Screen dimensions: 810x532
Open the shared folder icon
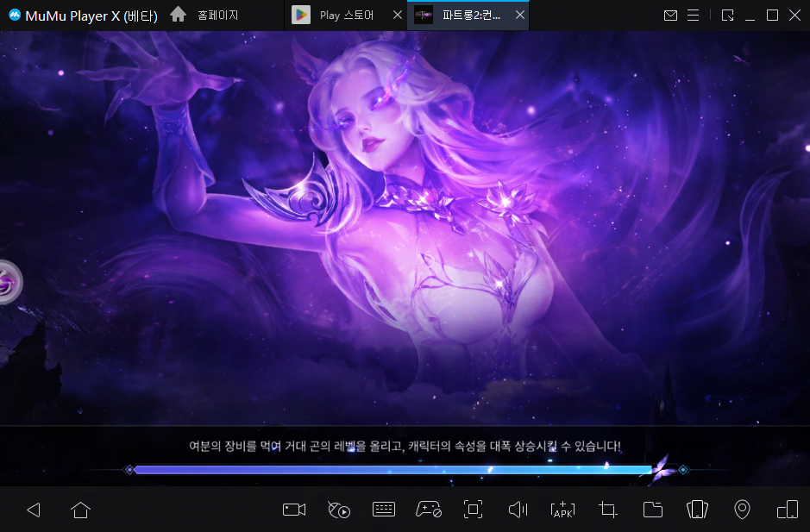pos(653,510)
